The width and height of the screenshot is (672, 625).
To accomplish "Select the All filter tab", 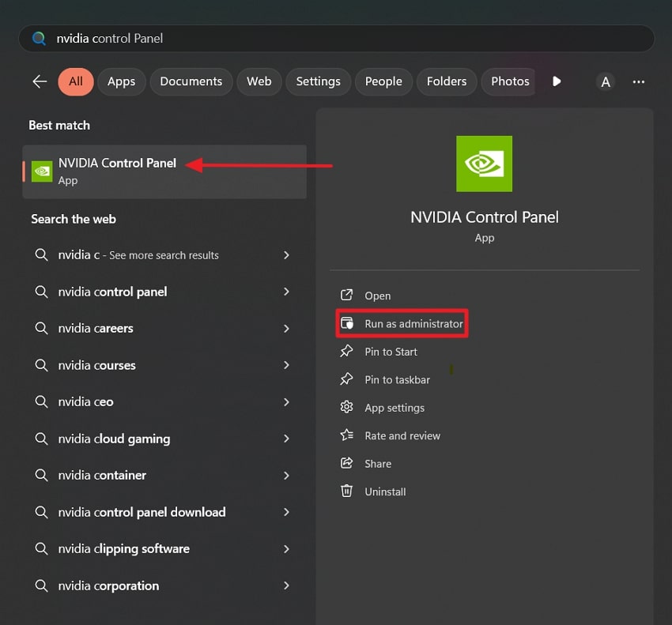I will click(76, 81).
